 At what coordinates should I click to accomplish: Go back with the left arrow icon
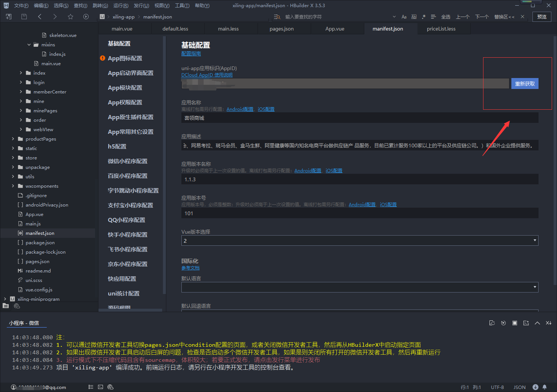[x=40, y=17]
